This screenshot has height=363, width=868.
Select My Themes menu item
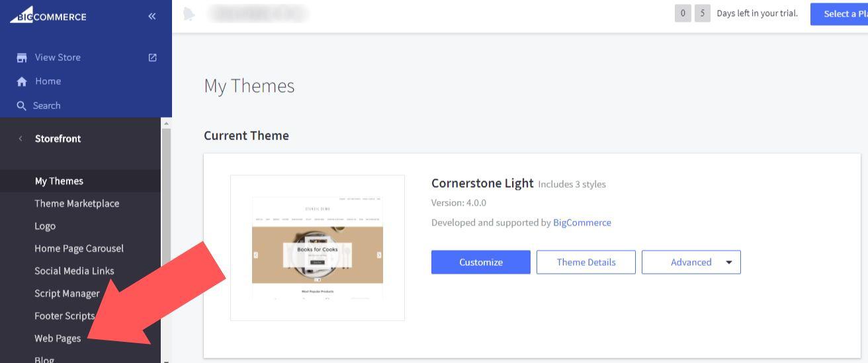(59, 181)
